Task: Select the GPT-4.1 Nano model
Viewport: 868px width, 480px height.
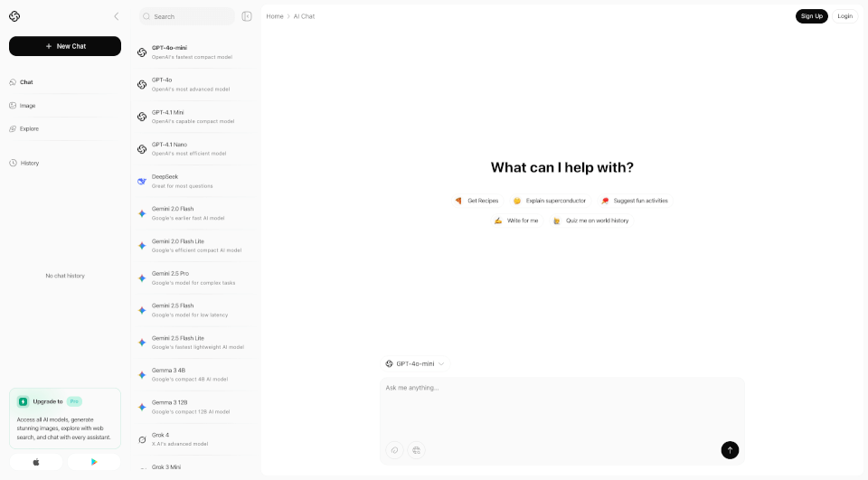Action: coord(194,149)
